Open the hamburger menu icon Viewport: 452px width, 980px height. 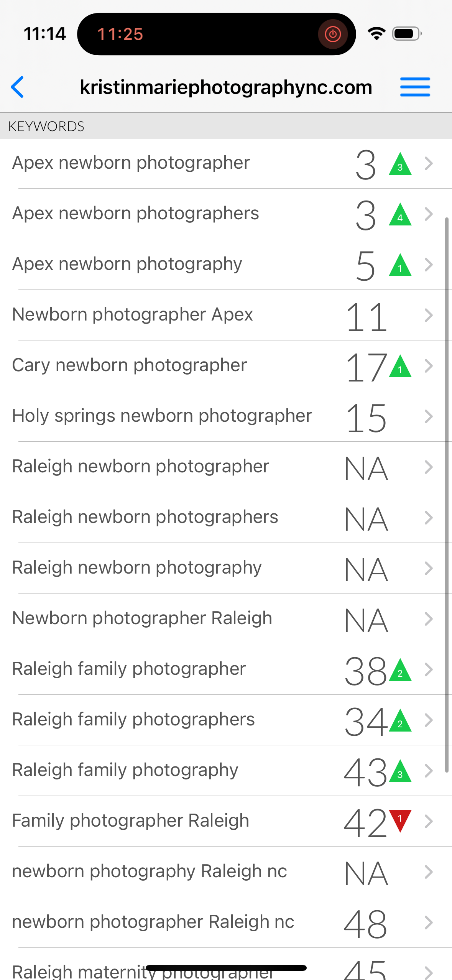[415, 87]
